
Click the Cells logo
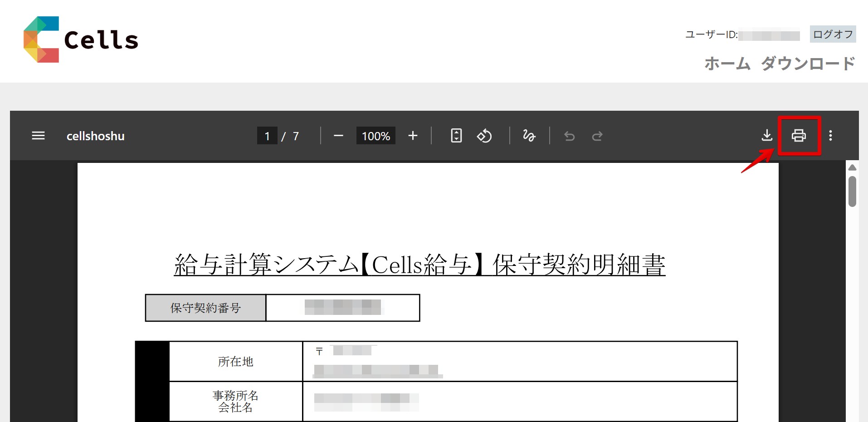point(81,39)
